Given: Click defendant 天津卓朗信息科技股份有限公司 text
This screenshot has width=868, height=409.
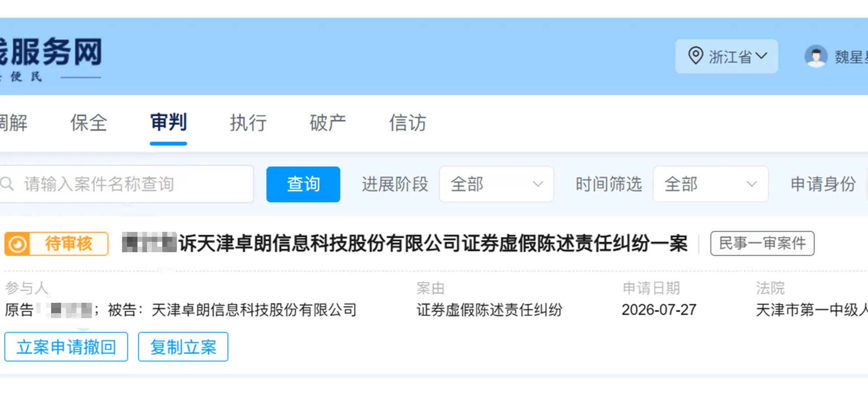Looking at the screenshot, I should point(254,310).
